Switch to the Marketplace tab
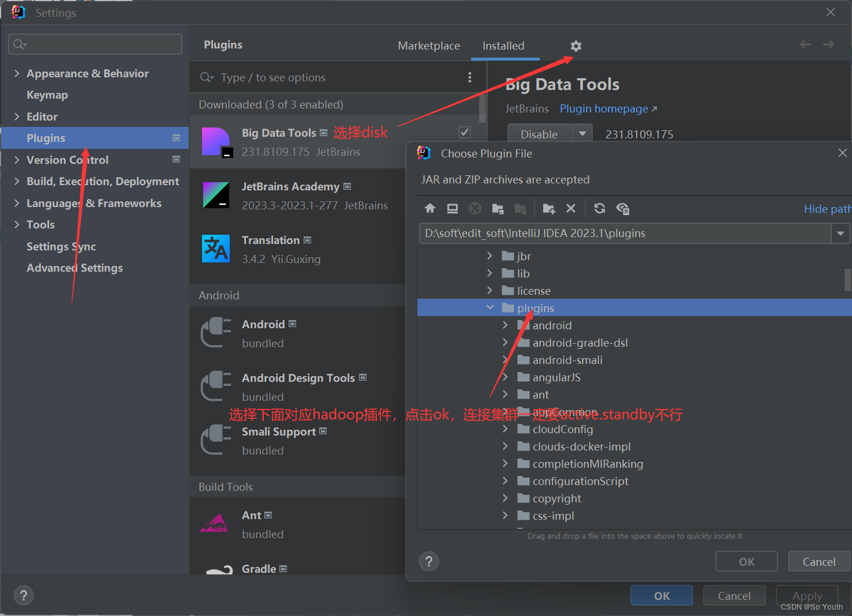This screenshot has width=852, height=616. pos(429,46)
